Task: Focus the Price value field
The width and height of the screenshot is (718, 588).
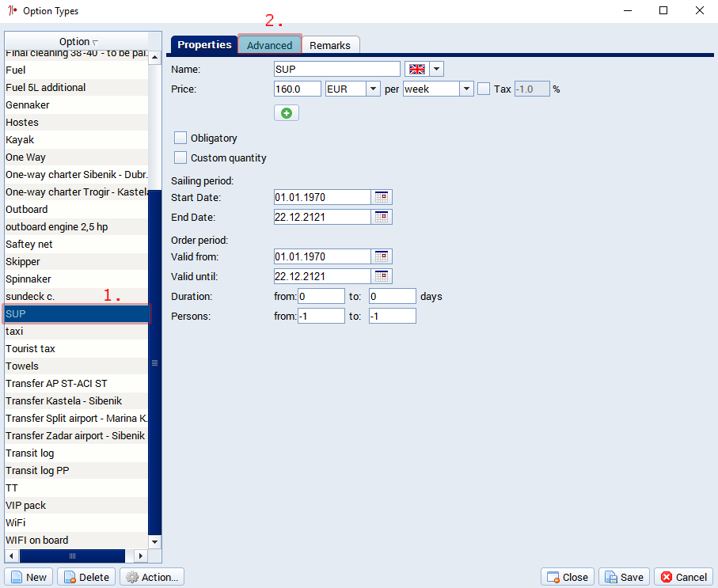Action: coord(298,89)
